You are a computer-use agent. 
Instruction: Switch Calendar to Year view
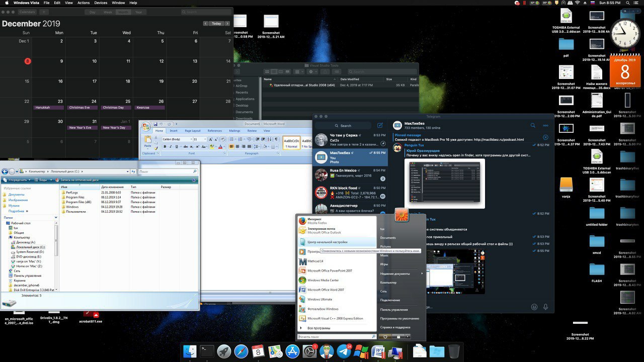(x=138, y=12)
